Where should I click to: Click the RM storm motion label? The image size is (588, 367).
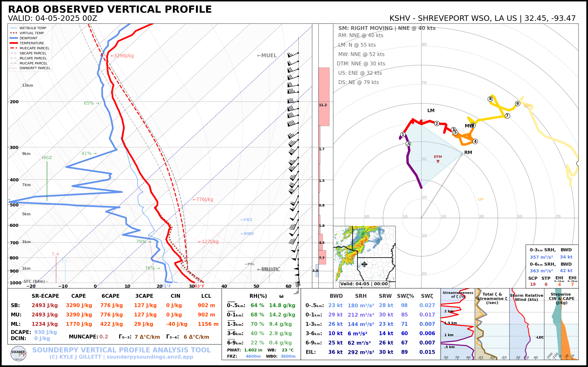(x=468, y=152)
